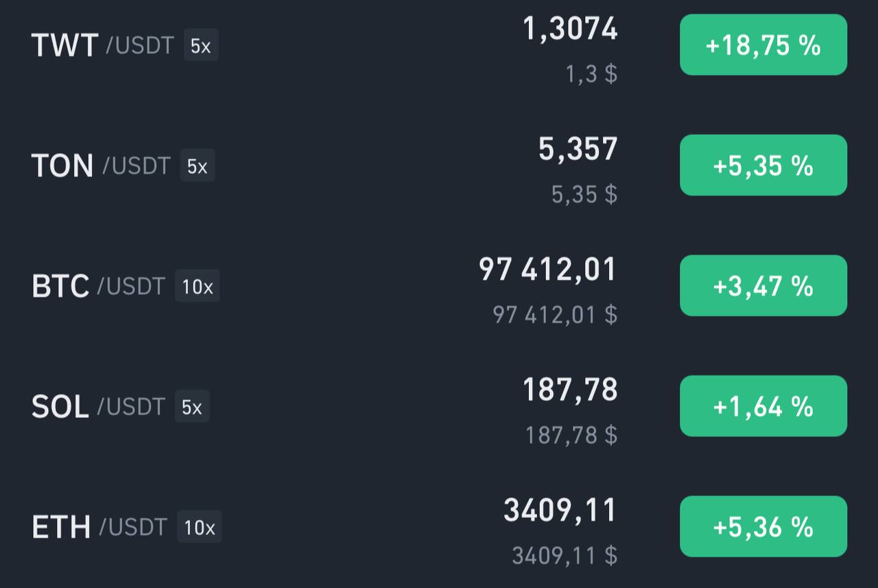Open the TON/USDT trading pair
878x588 pixels.
coord(439,165)
